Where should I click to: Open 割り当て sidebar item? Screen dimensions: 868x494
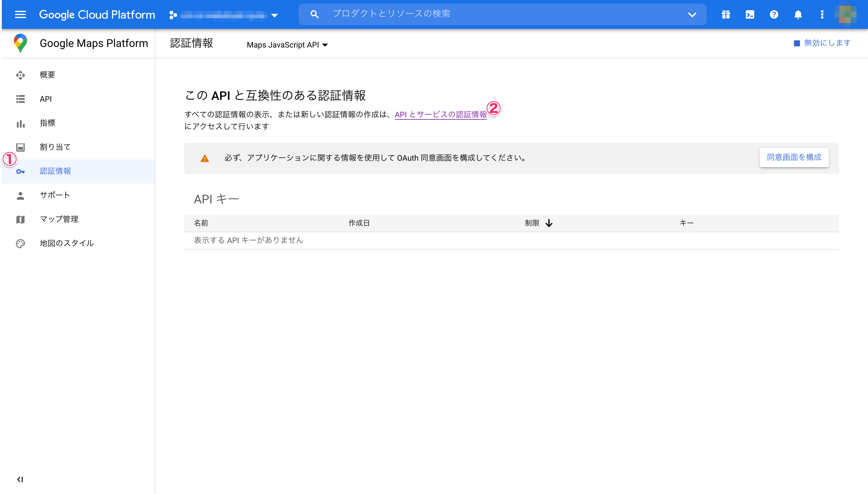pos(55,147)
